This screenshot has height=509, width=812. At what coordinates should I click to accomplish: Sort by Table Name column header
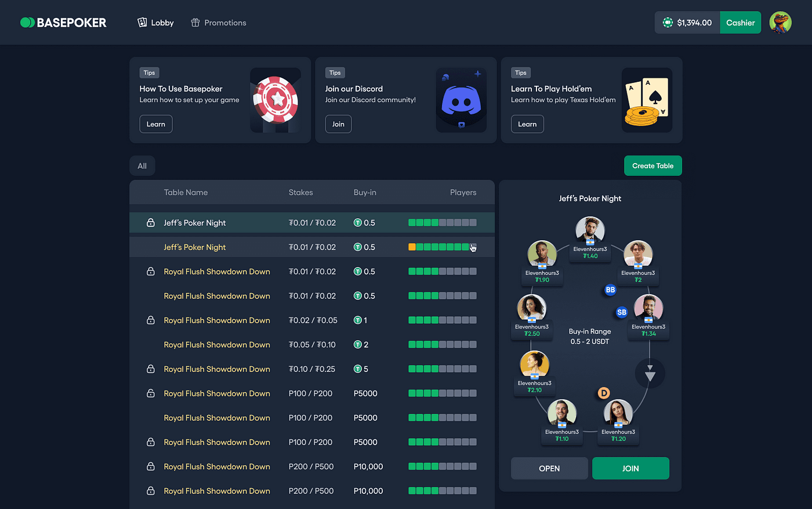click(x=186, y=192)
